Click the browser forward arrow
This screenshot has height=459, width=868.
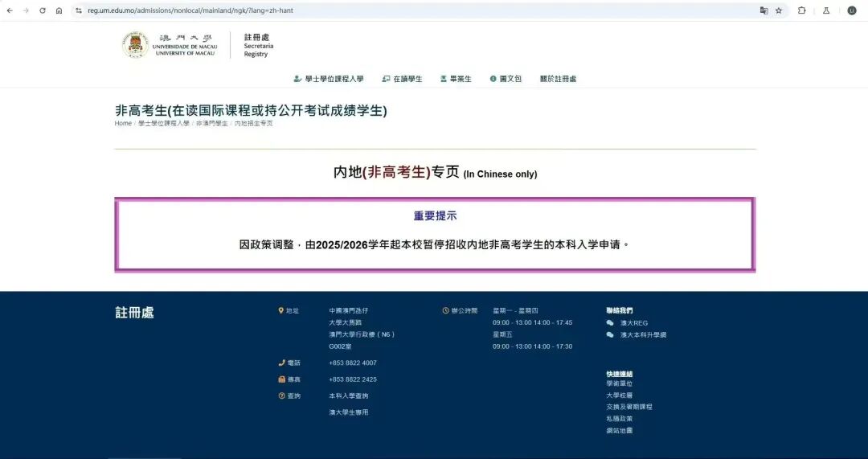(x=26, y=10)
